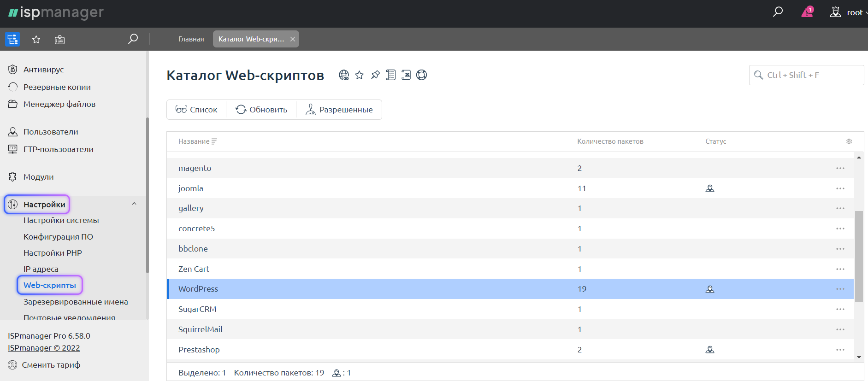868x381 pixels.
Task: Select the gallery row
Action: (510, 208)
